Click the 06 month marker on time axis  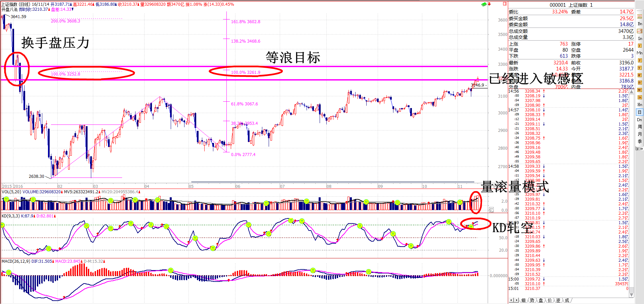coord(237,186)
